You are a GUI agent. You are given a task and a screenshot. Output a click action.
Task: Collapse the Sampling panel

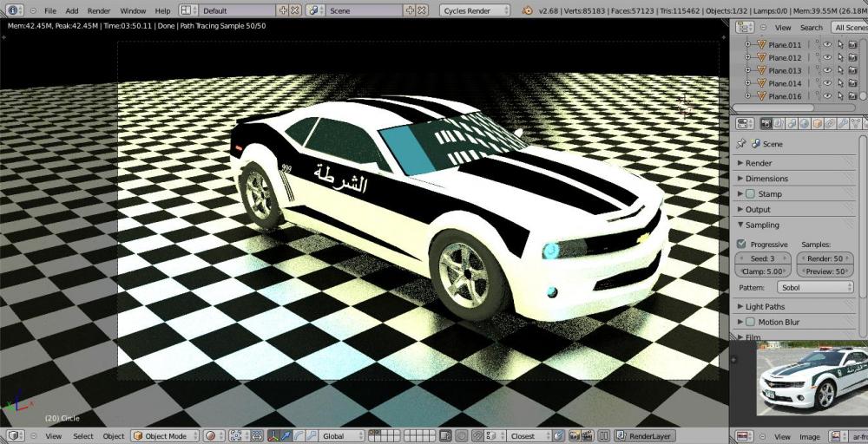795,225
